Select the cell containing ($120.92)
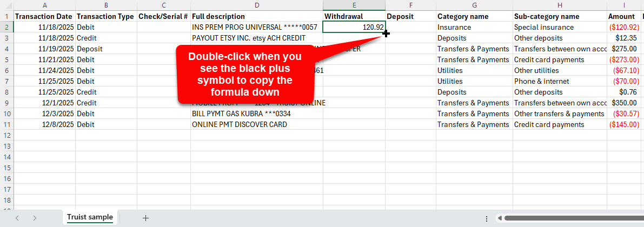The image size is (644, 227). click(x=623, y=27)
